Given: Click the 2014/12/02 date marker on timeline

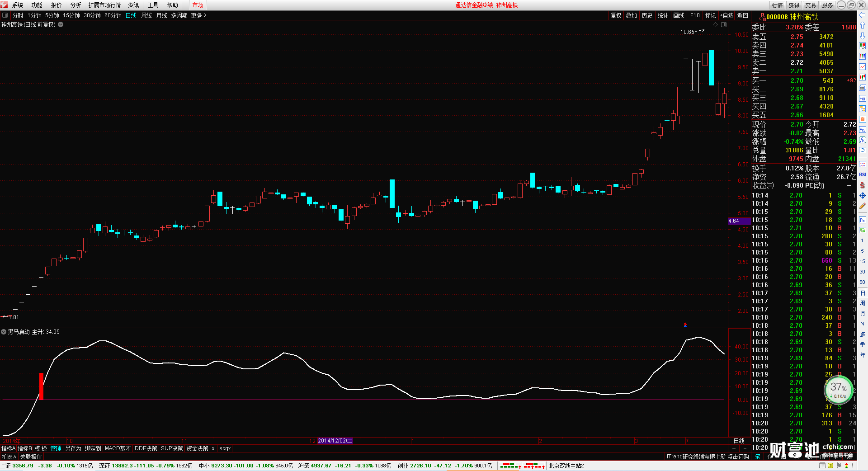Looking at the screenshot, I should [335, 441].
